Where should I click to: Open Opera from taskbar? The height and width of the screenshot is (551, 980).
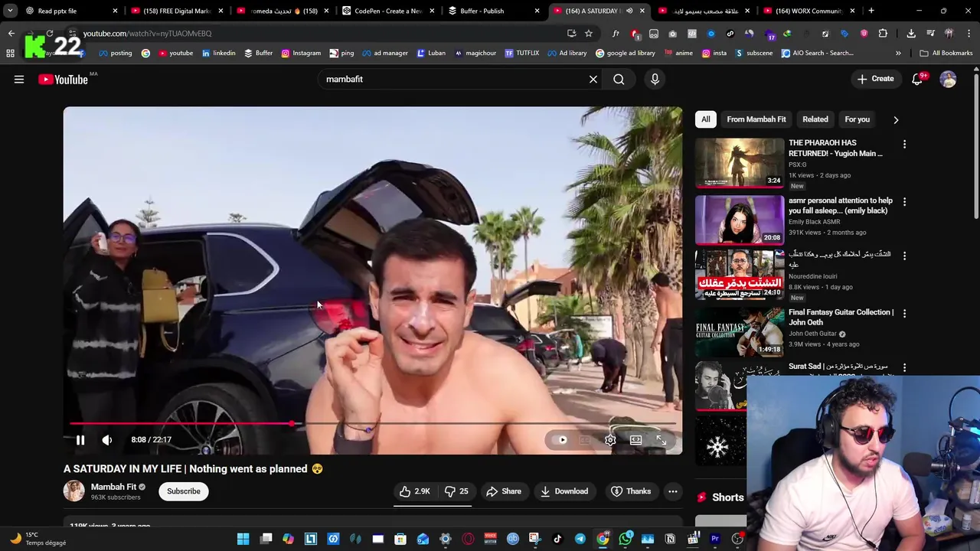pos(468,539)
